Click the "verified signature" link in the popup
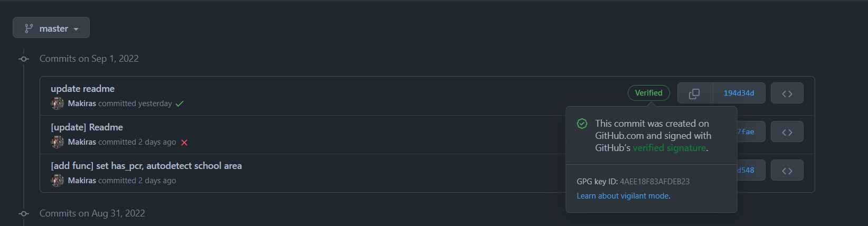This screenshot has height=226, width=868. point(669,148)
